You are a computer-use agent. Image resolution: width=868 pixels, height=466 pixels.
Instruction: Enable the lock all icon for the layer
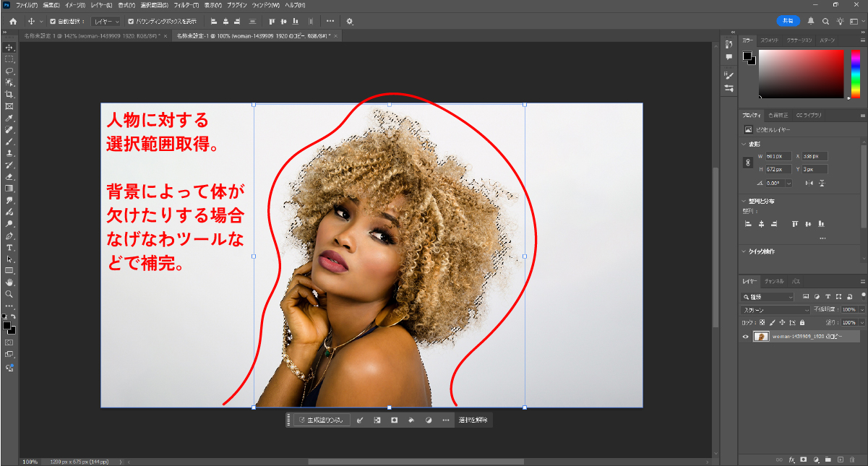click(x=802, y=322)
